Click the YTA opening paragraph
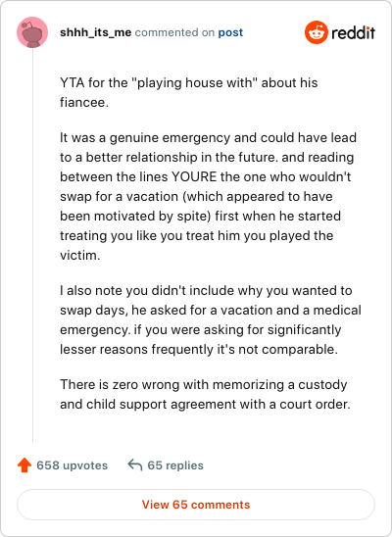 click(x=188, y=92)
